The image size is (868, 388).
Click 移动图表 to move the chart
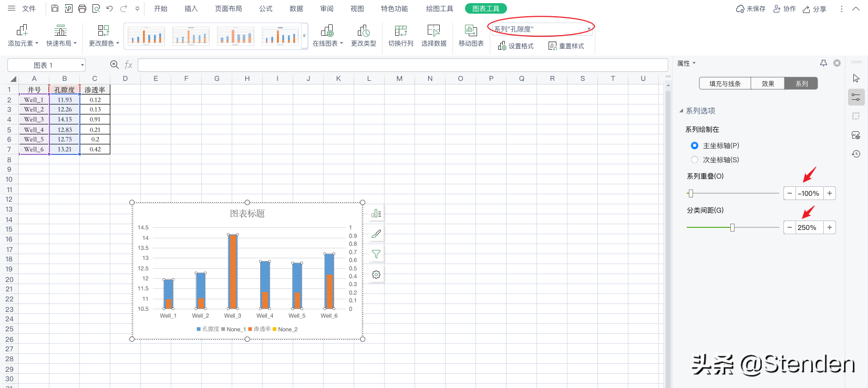471,36
